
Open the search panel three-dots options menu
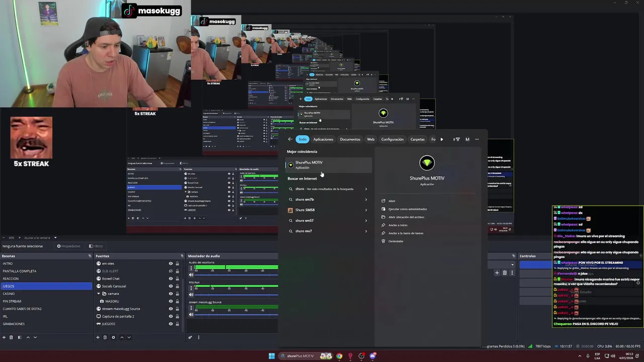pos(477,139)
